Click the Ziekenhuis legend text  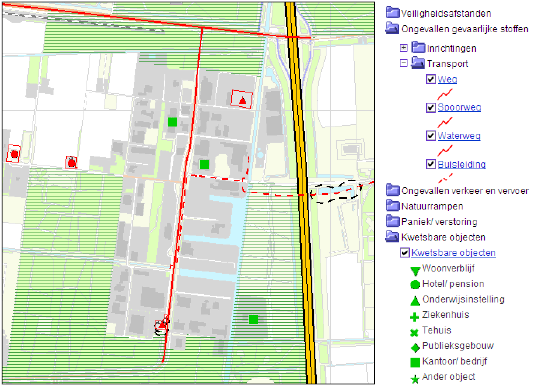[445, 315]
